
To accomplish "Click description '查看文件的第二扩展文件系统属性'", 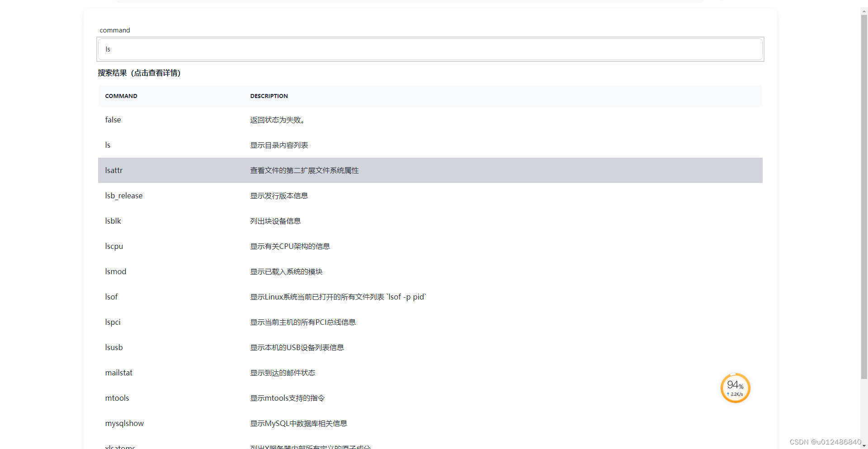I will tap(304, 171).
